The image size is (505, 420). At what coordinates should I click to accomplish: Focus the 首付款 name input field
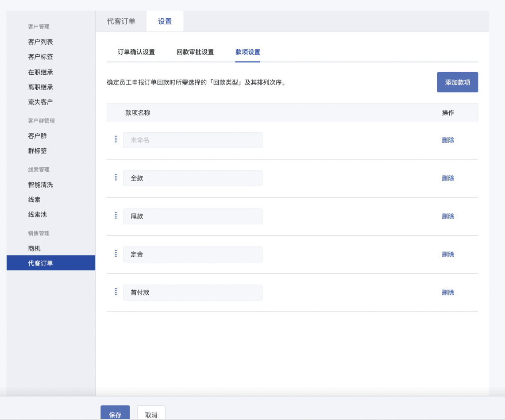pyautogui.click(x=193, y=293)
